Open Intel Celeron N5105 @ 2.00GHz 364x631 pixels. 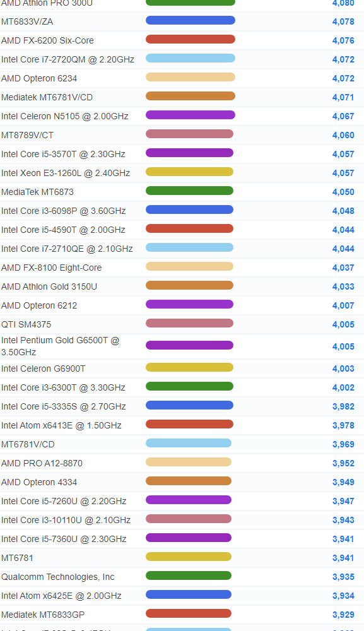coord(65,116)
